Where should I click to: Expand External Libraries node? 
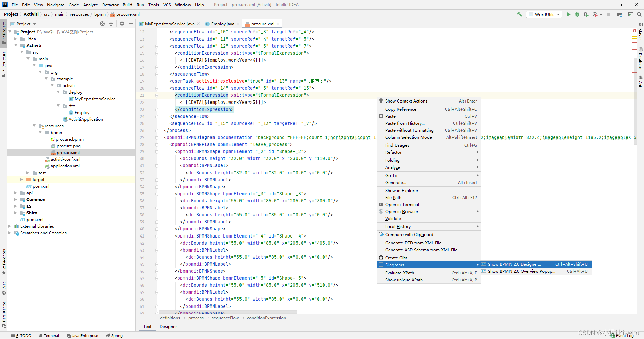pyautogui.click(x=10, y=226)
